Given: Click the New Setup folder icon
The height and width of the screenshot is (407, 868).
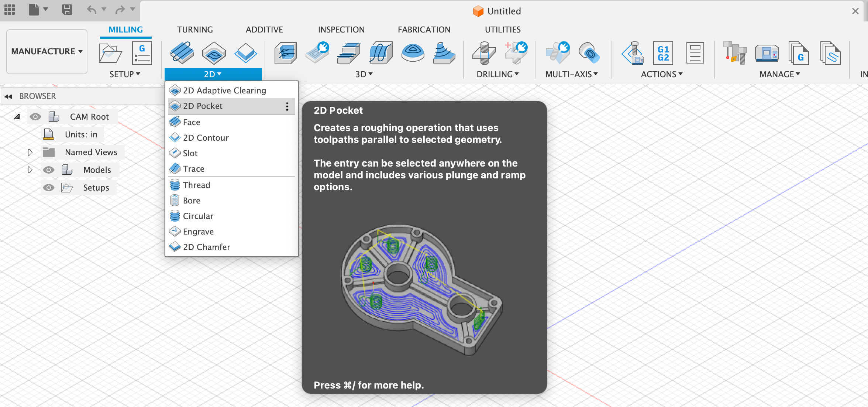Looking at the screenshot, I should tap(110, 54).
